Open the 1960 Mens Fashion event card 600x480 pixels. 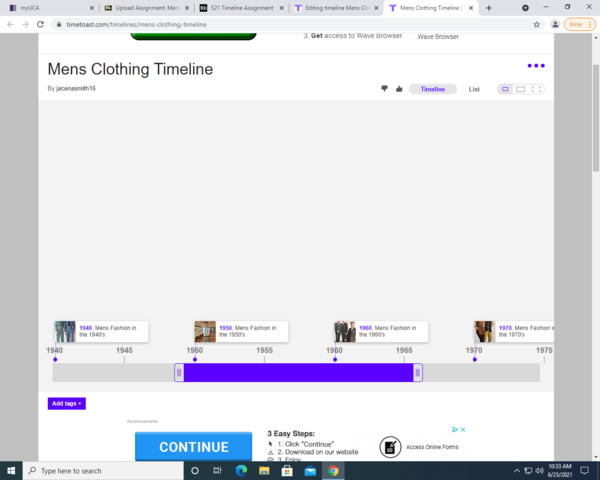[x=381, y=331]
